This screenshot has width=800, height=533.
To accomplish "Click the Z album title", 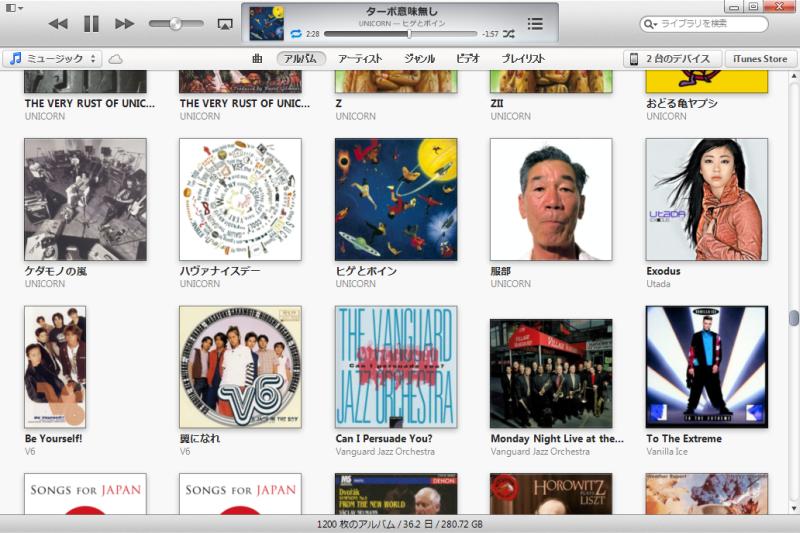I will [x=339, y=103].
